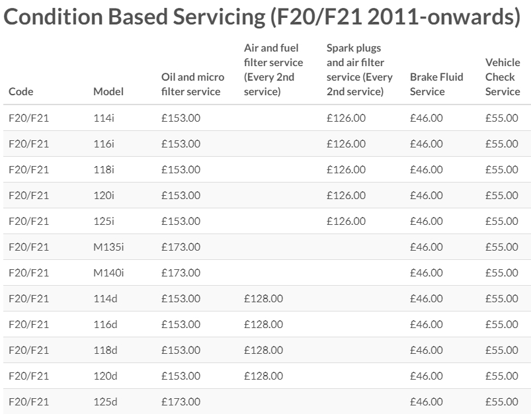Viewport: 531px width, 420px height.
Task: Select the 114i model cell
Action: pyautogui.click(x=104, y=118)
